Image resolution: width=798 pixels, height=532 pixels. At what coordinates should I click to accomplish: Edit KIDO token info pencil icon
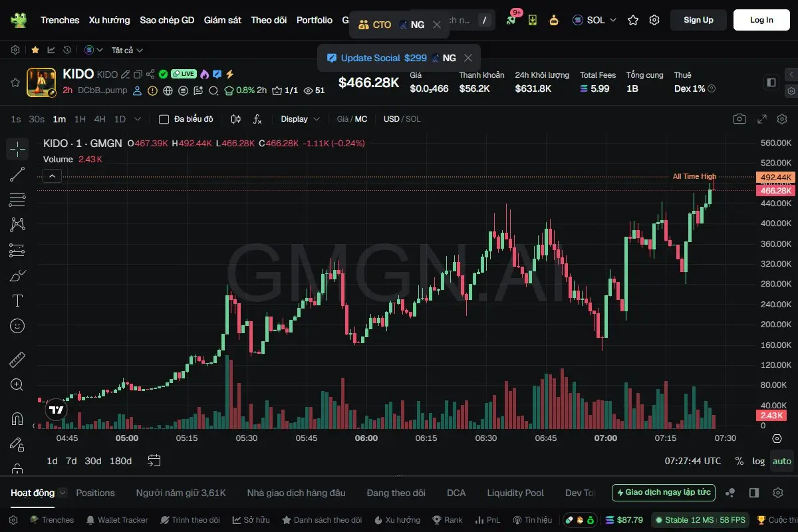(125, 74)
